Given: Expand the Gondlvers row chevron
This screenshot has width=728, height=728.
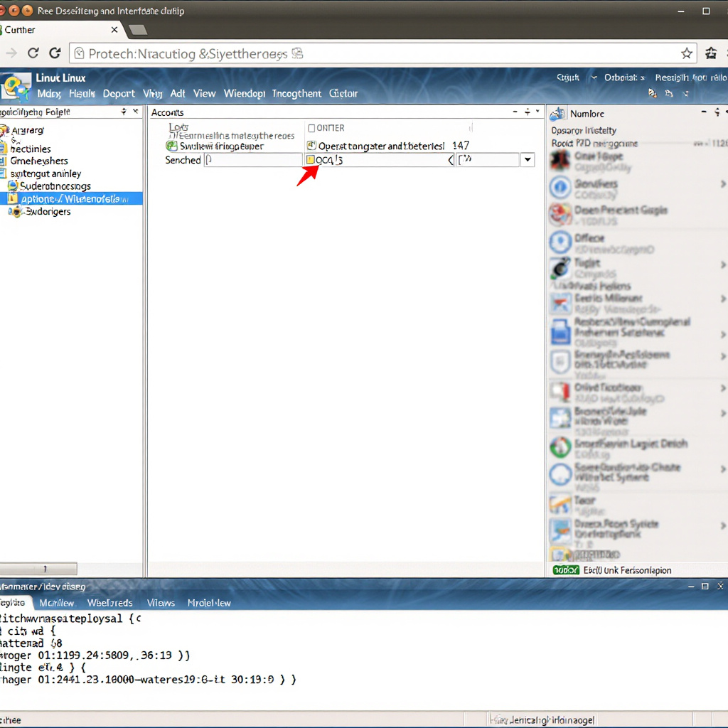Looking at the screenshot, I should [x=722, y=184].
